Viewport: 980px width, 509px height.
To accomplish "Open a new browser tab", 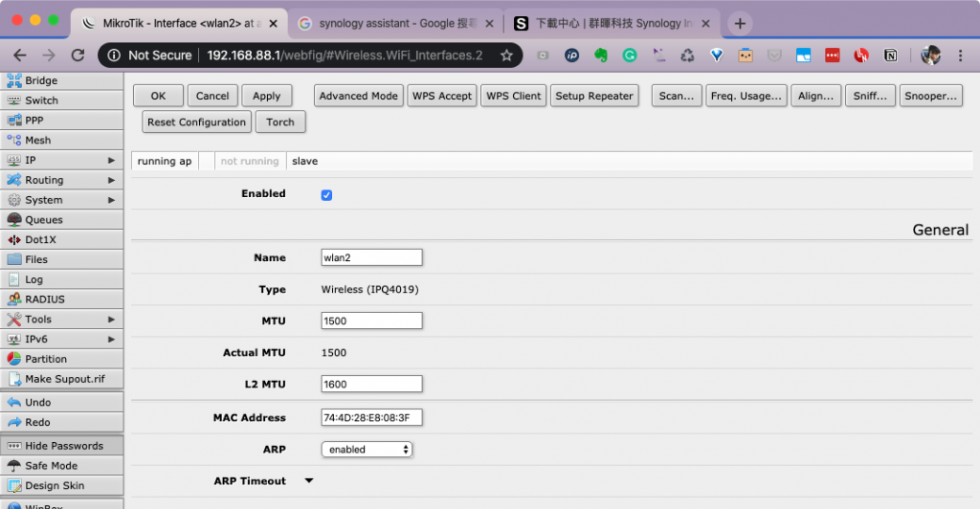I will coord(740,23).
